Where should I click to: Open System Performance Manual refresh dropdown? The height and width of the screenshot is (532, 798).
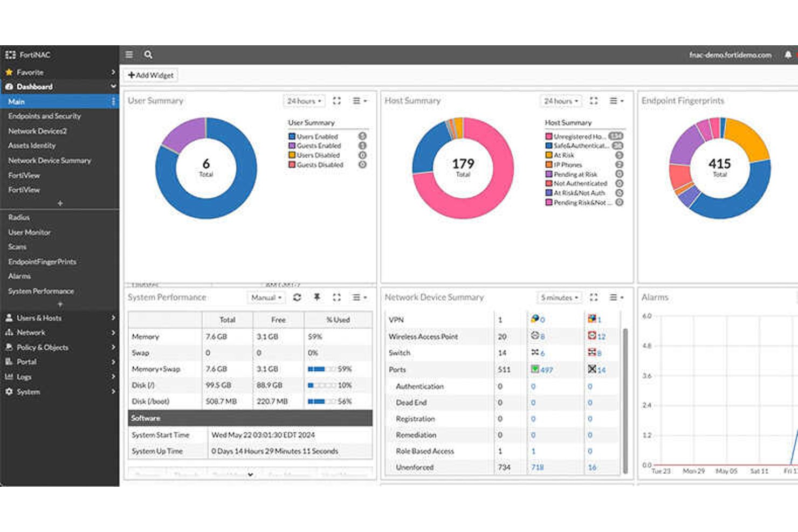point(266,297)
